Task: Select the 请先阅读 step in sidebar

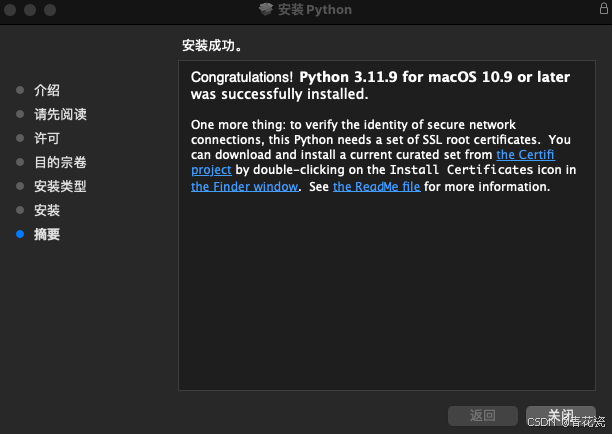Action: [x=60, y=114]
